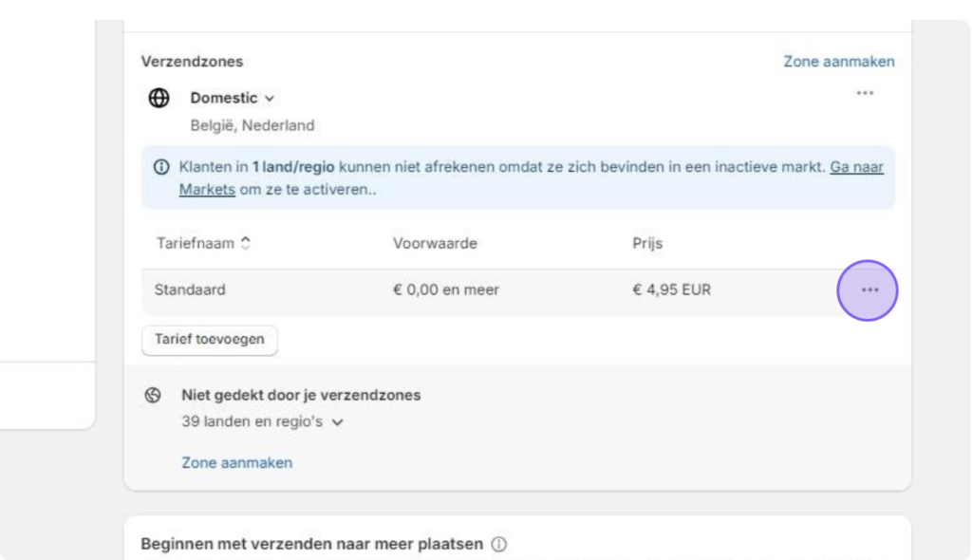Click the Prijs column header
Screen dimensions: 972x560
[647, 243]
